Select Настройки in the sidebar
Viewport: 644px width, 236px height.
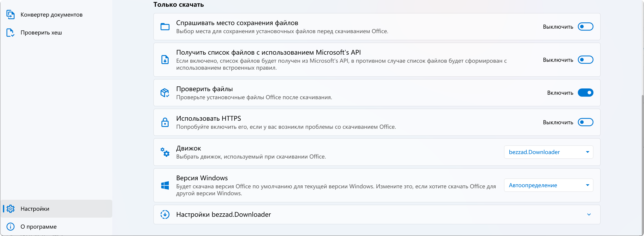click(57, 209)
